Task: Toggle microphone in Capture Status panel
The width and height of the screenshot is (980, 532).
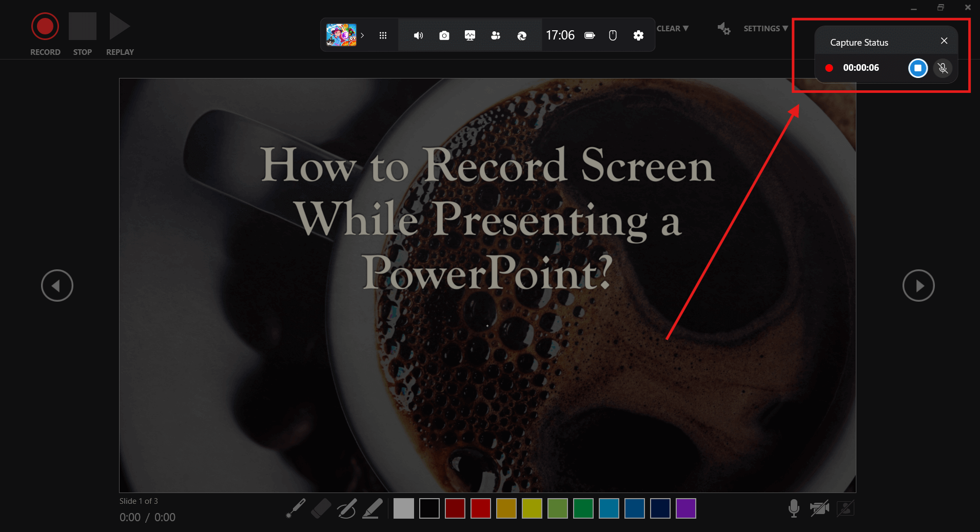Action: [x=943, y=68]
